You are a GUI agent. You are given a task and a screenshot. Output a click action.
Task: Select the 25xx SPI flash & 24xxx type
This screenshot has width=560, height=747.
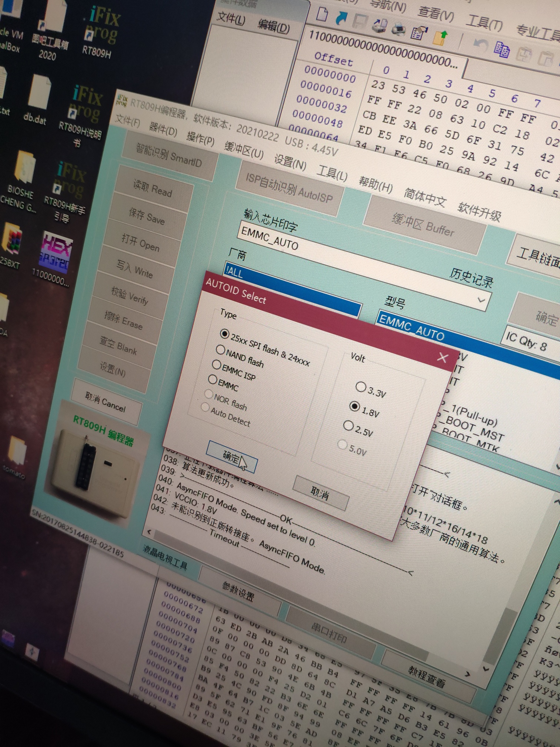224,334
